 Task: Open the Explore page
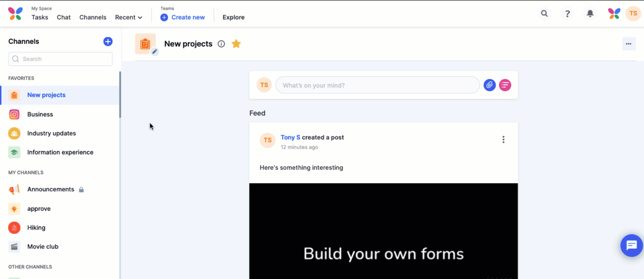point(233,17)
